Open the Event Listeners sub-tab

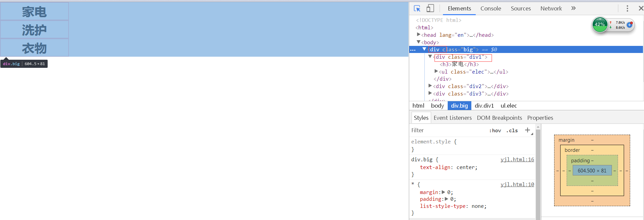[452, 118]
